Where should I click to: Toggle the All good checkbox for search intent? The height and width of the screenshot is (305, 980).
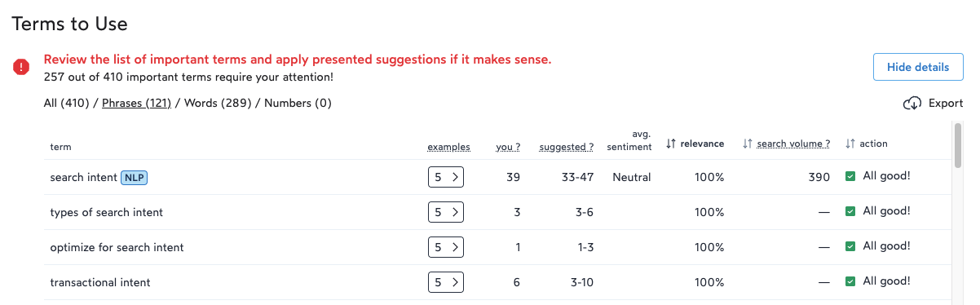[850, 176]
